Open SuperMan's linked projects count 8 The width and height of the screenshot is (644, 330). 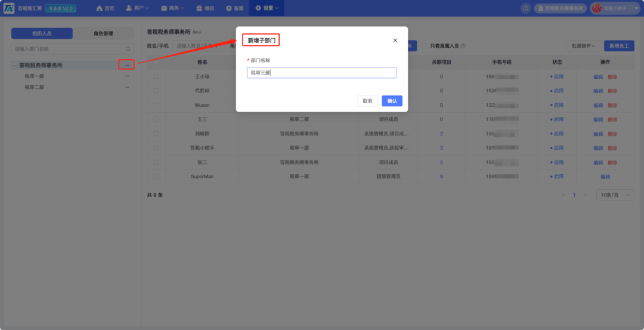click(441, 177)
